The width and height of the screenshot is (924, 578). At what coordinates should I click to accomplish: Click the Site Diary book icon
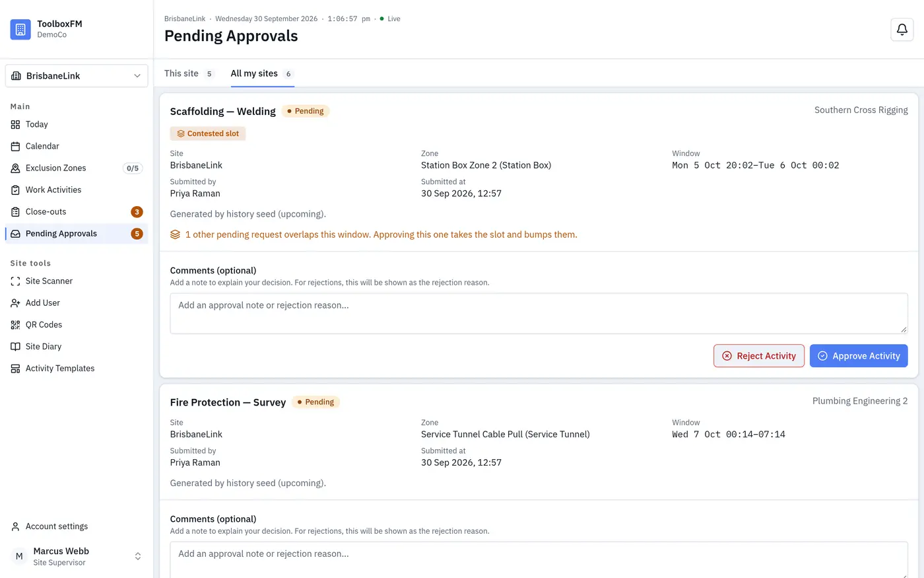pyautogui.click(x=15, y=346)
